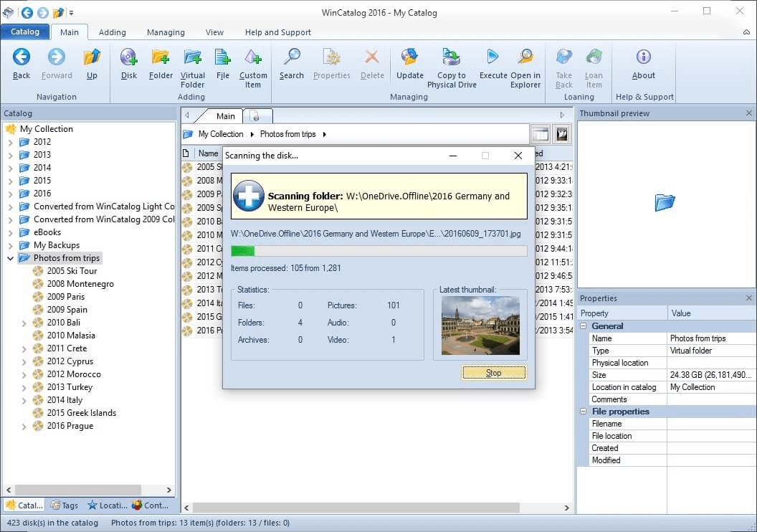
Task: Add a Custom Item
Action: tap(253, 57)
